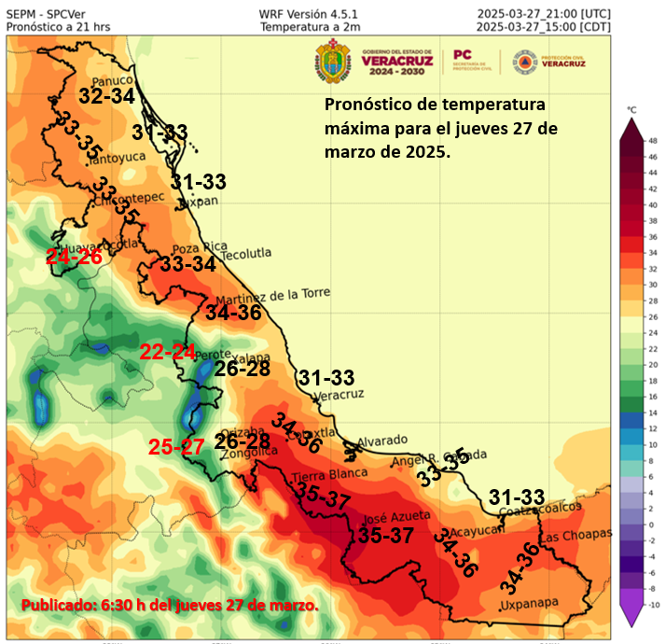
Task: Click the red 22-24 temperature label near Perote
Action: coord(168,352)
